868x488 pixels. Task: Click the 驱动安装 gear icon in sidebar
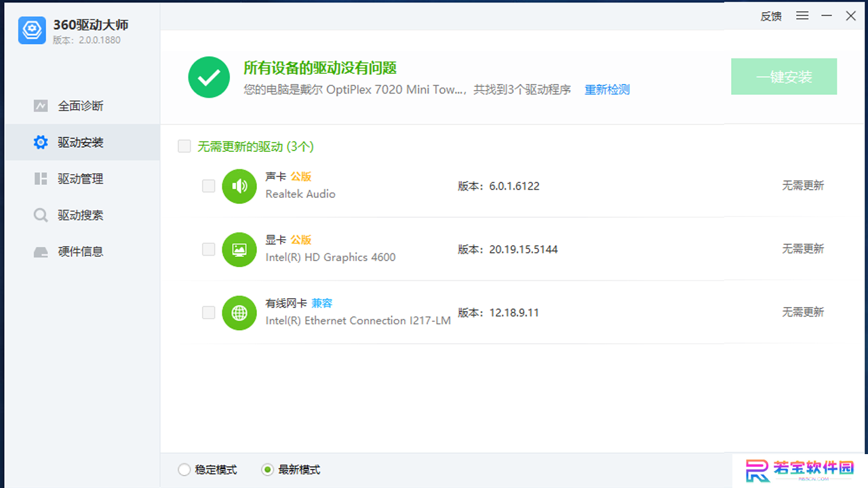(41, 142)
